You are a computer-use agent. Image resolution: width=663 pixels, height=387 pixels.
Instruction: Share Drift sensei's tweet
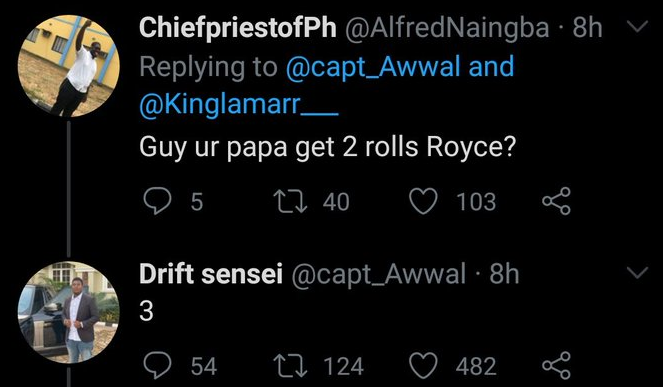coord(556,365)
